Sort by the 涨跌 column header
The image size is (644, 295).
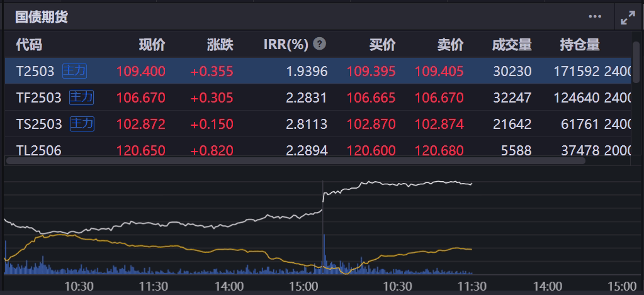point(220,45)
